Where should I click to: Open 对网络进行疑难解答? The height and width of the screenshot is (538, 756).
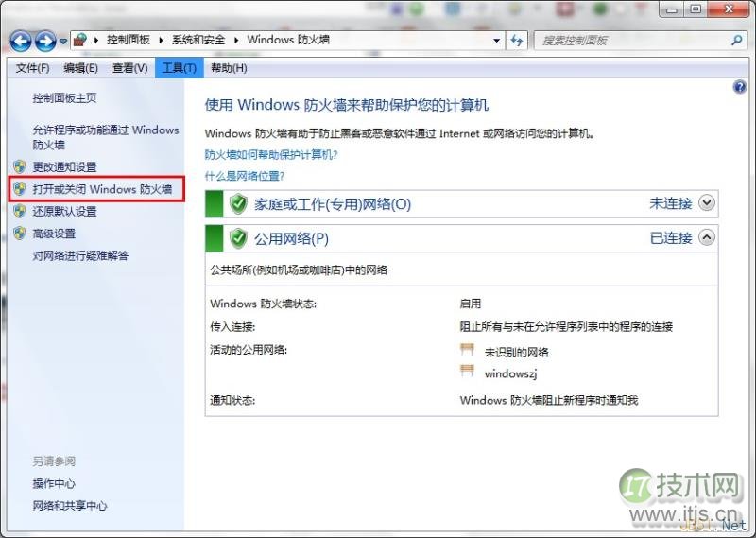tap(80, 255)
